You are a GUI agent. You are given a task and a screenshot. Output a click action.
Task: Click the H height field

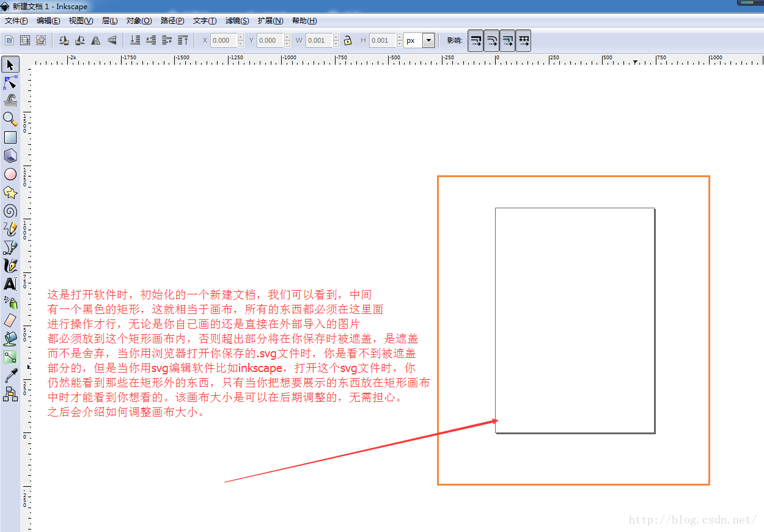point(383,40)
